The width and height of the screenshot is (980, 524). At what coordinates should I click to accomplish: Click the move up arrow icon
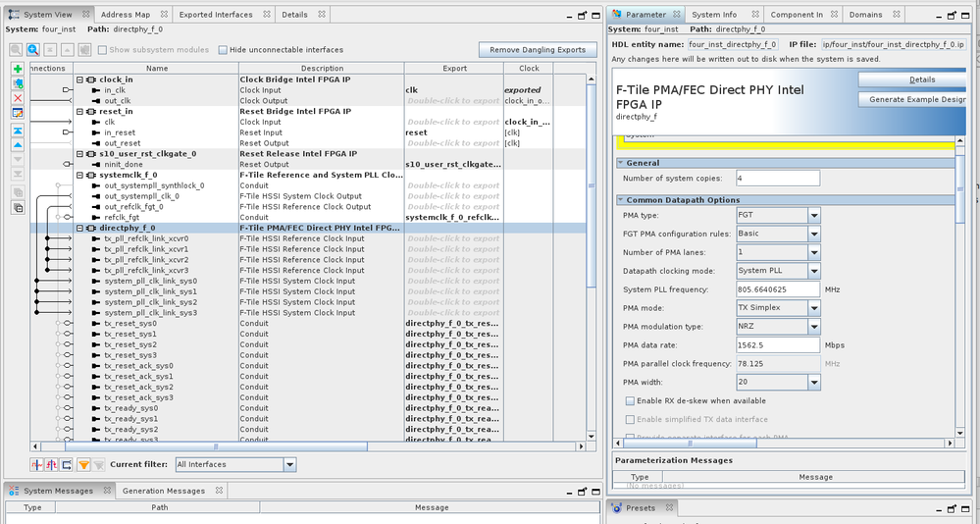click(x=18, y=144)
